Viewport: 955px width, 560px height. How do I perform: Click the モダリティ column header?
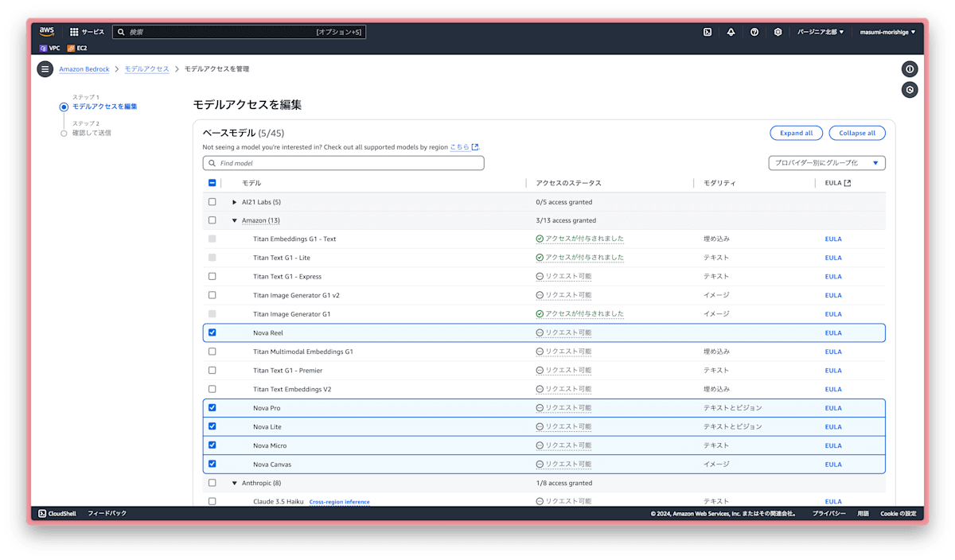pyautogui.click(x=719, y=183)
